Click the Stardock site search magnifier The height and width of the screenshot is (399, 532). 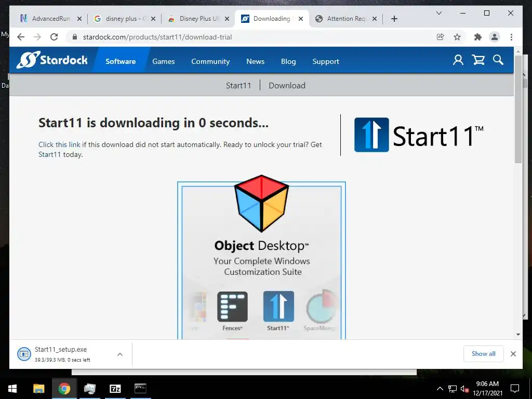(498, 60)
